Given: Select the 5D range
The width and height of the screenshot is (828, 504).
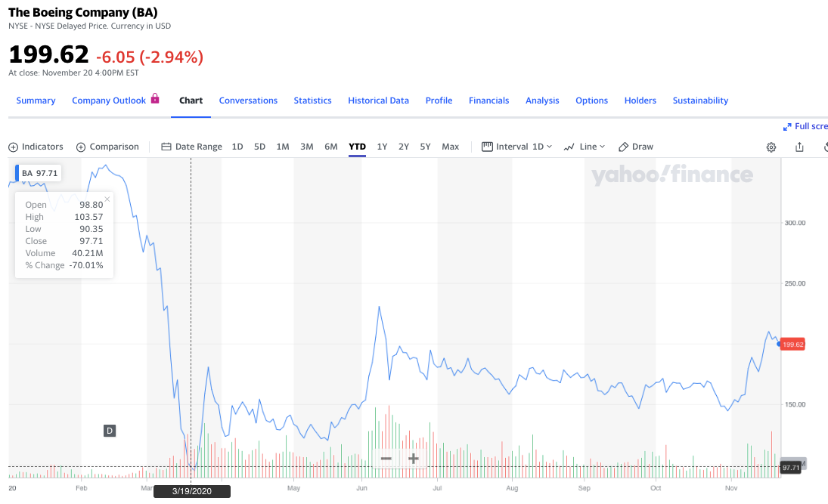Looking at the screenshot, I should pos(260,147).
